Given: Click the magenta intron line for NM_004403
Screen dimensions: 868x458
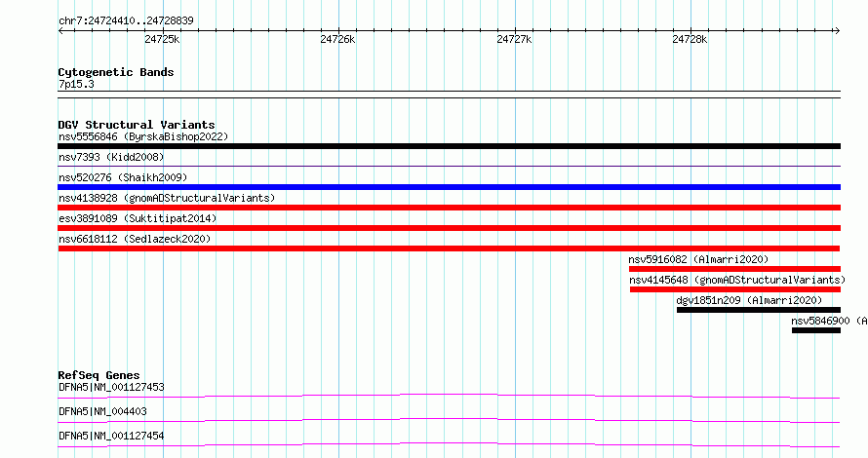Looking at the screenshot, I should pyautogui.click(x=449, y=420).
